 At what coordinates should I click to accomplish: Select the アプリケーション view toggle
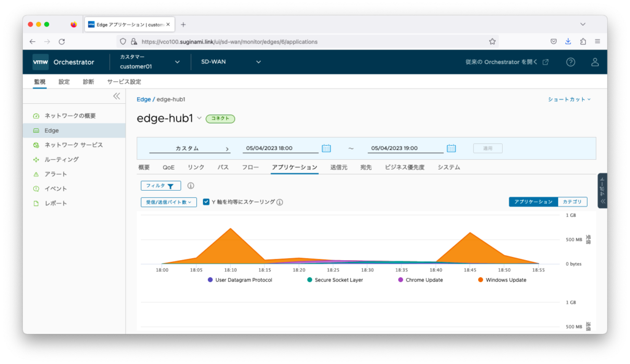pyautogui.click(x=533, y=201)
